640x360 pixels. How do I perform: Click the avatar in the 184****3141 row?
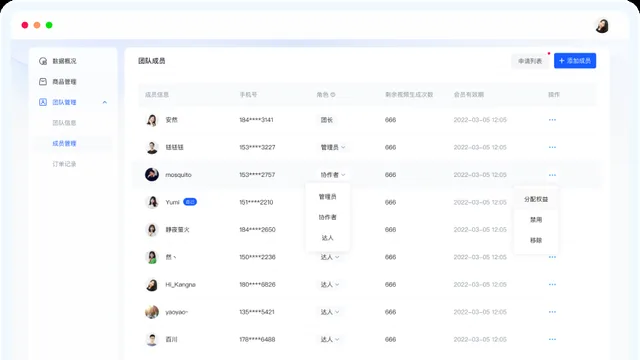click(x=152, y=120)
